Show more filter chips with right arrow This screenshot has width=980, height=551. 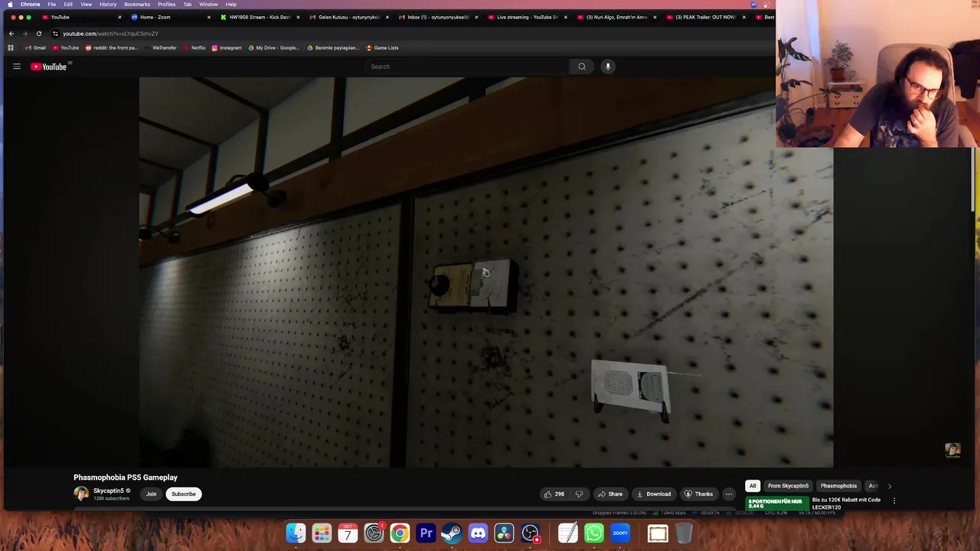tap(889, 486)
